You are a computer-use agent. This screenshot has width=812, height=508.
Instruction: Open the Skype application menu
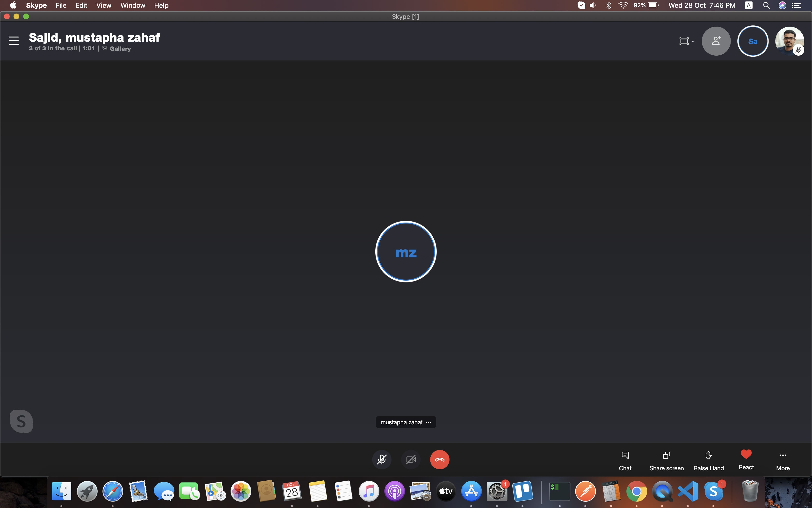(x=36, y=5)
